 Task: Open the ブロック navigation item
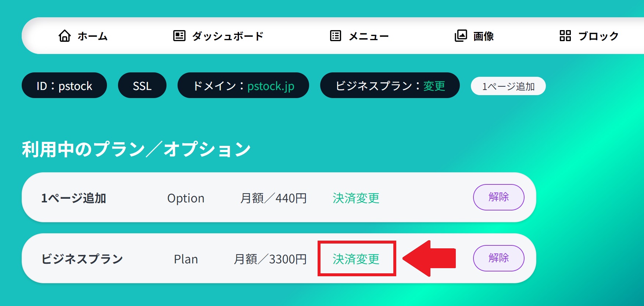pos(598,36)
